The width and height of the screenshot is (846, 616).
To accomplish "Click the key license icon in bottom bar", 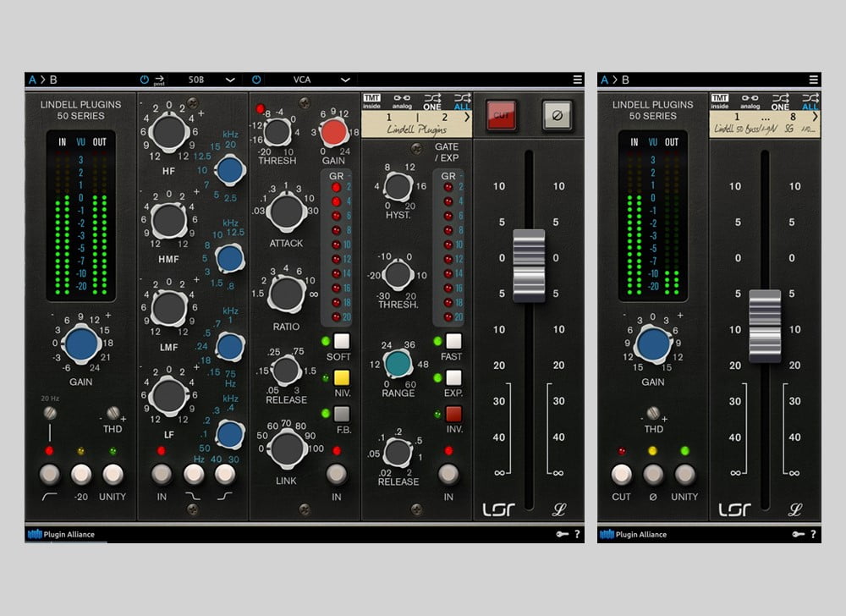I will 563,533.
